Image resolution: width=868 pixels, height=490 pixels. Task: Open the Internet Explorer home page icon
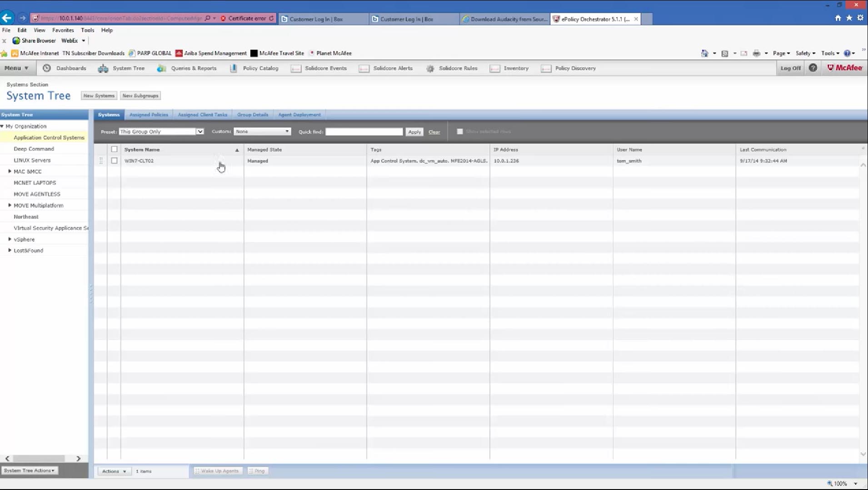[x=838, y=18]
